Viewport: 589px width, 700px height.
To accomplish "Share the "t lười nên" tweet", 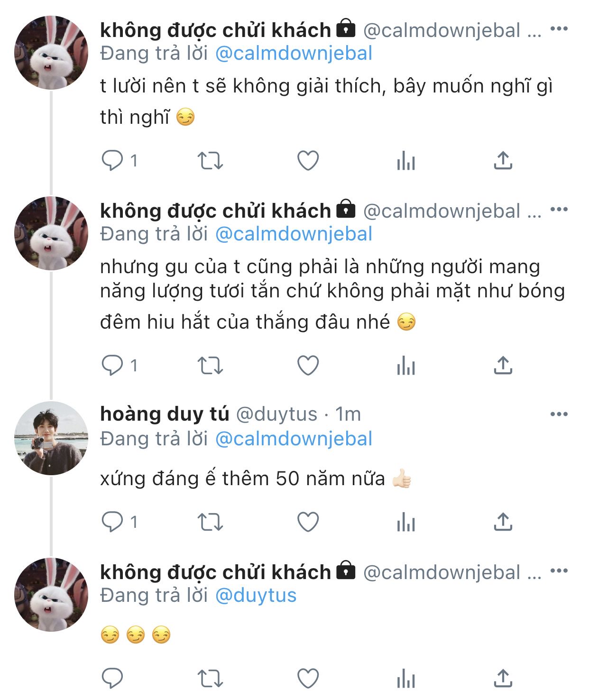I will click(x=503, y=160).
